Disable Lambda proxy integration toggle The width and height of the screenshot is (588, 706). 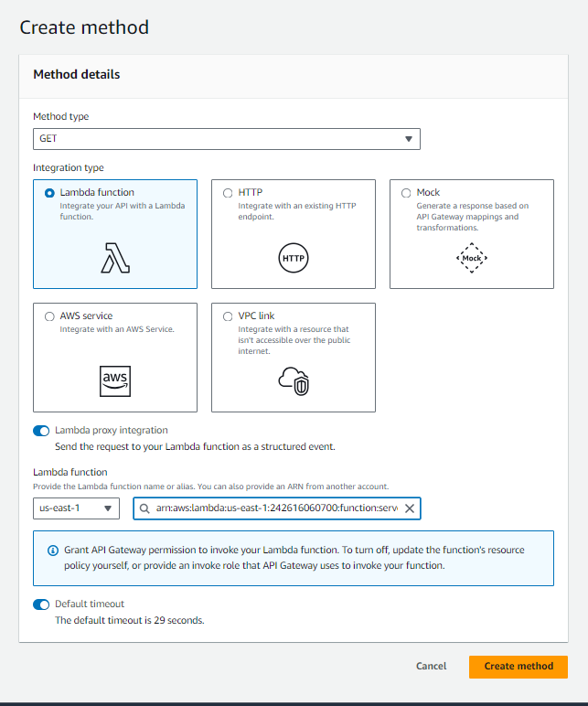tap(41, 430)
